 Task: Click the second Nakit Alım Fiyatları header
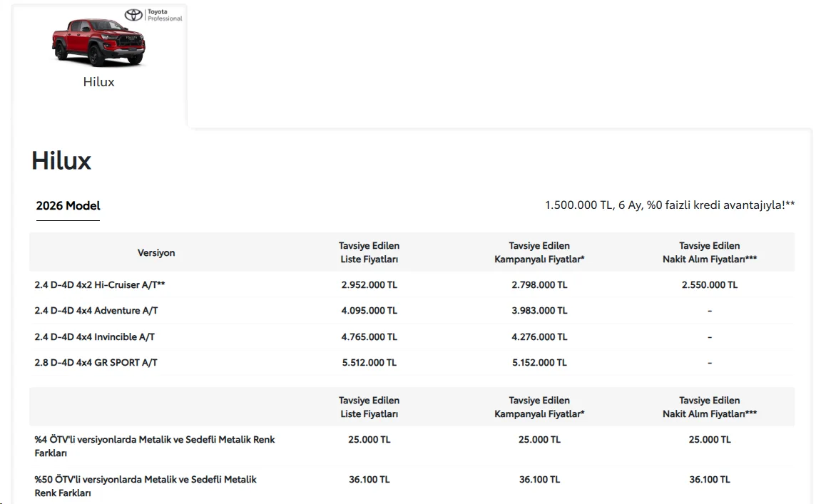710,406
